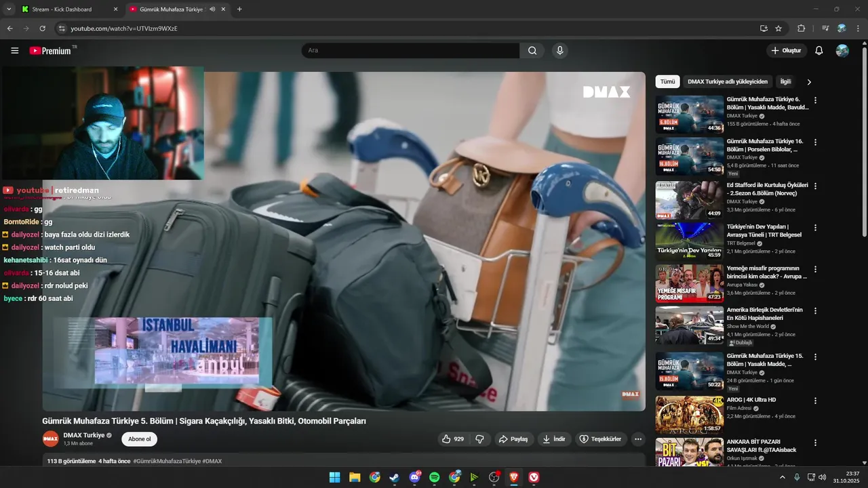Open options menu for Gümrük Muhafaza 6. Bölüm

(x=815, y=100)
